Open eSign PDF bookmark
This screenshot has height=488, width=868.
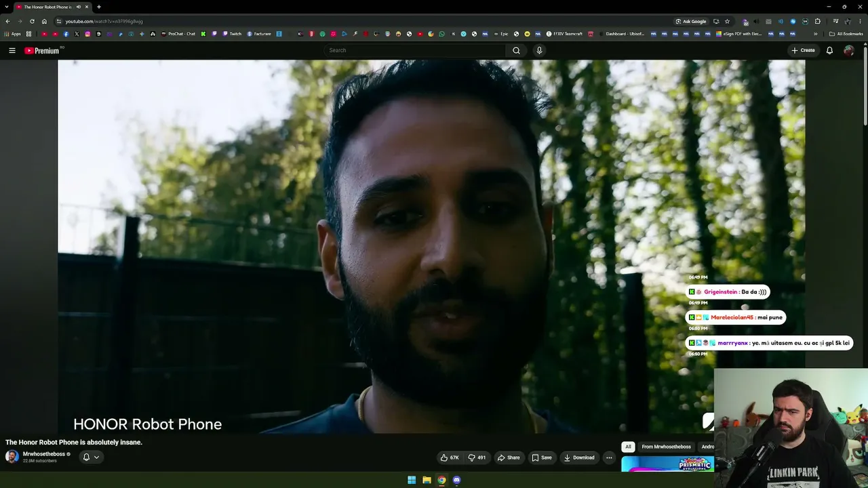[739, 34]
